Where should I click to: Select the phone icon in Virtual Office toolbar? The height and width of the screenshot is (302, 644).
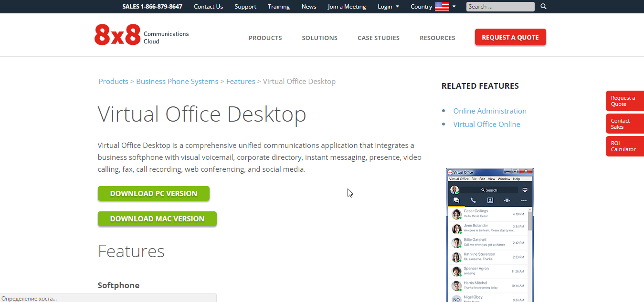tap(473, 200)
